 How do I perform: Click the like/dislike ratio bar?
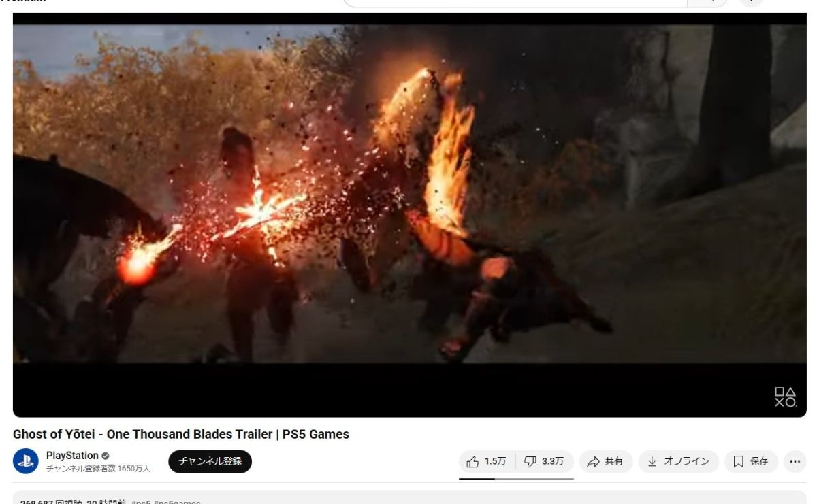tap(516, 478)
